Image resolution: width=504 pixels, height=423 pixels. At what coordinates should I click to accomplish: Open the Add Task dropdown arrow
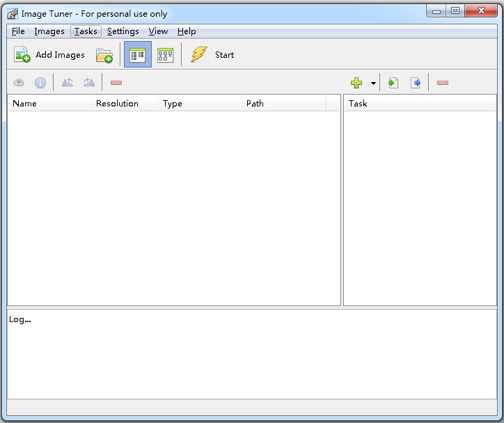(x=373, y=83)
